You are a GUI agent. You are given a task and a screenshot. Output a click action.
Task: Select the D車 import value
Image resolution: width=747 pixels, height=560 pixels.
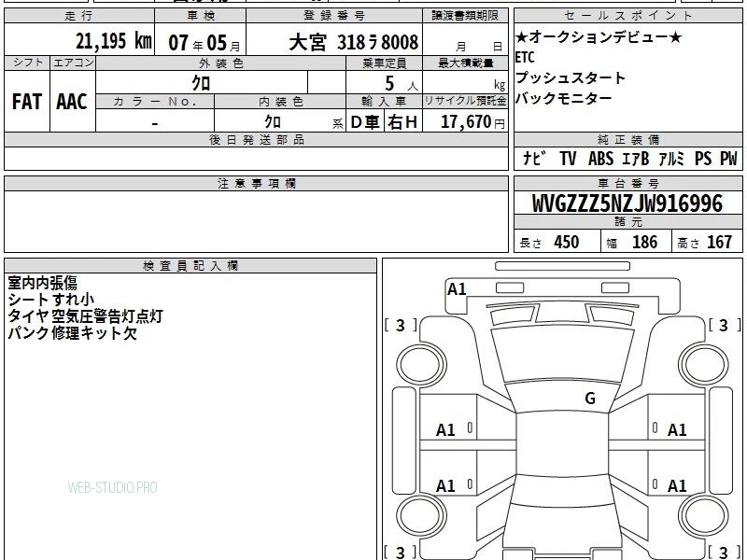point(365,122)
